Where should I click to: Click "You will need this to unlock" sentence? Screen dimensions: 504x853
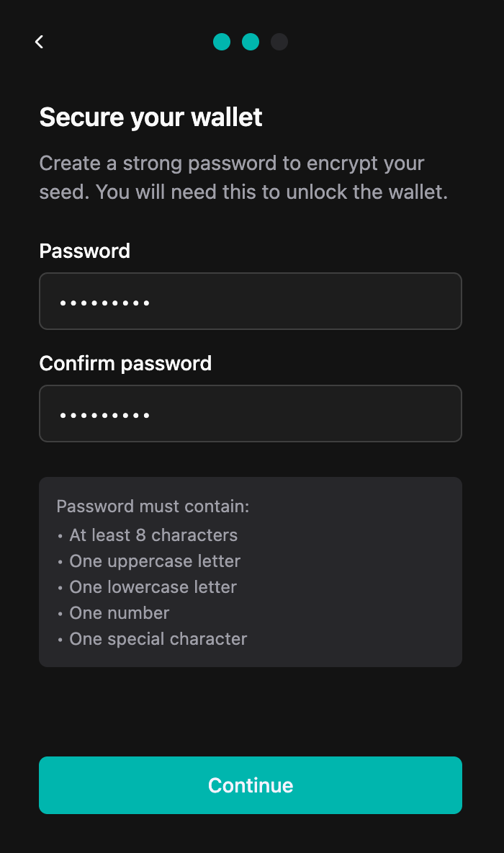(272, 192)
